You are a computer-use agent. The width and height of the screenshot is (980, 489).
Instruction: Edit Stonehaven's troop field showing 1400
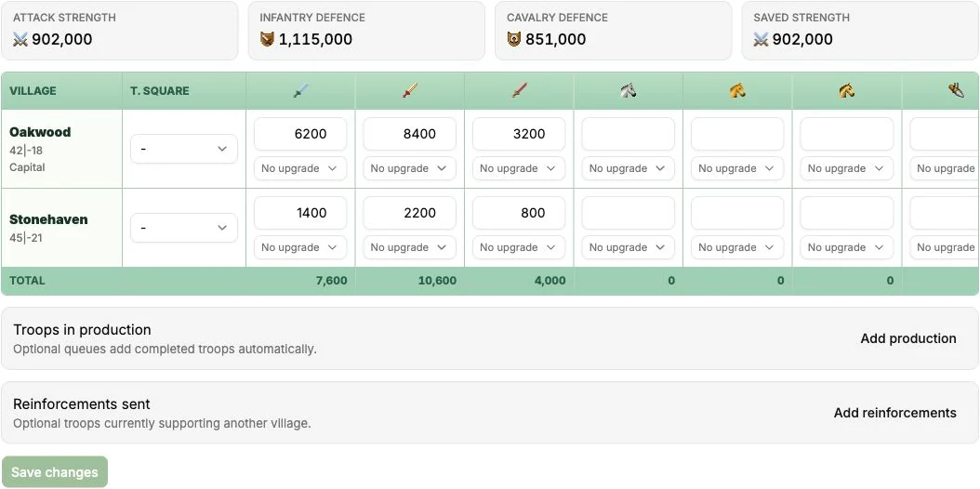[300, 213]
